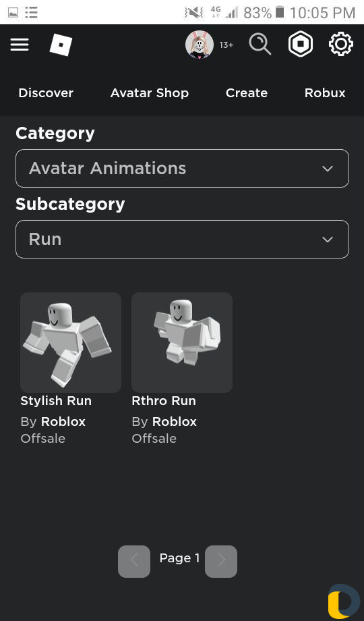The height and width of the screenshot is (621, 364).
Task: Expand the Run subcategory dropdown
Action: (x=183, y=239)
